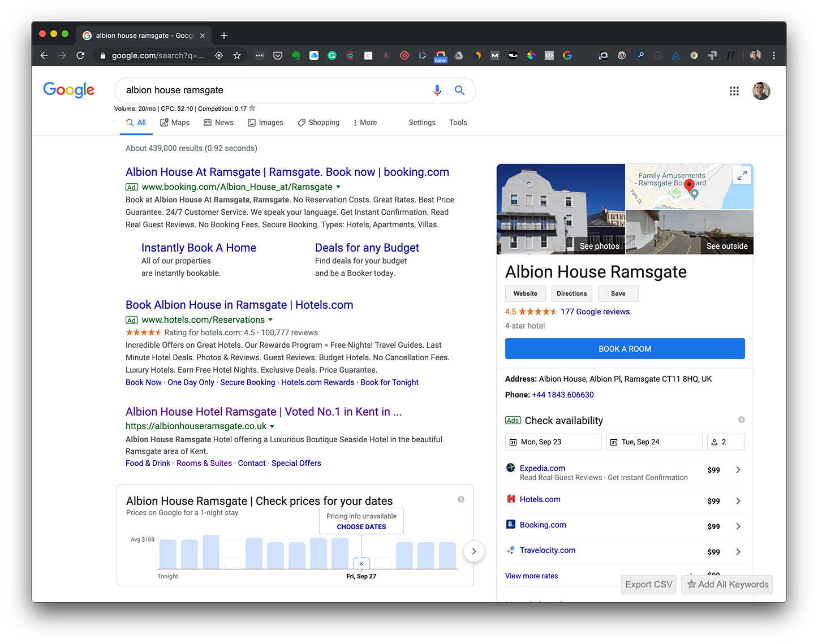818x644 pixels.
Task: Change number of guests selector
Action: click(726, 442)
